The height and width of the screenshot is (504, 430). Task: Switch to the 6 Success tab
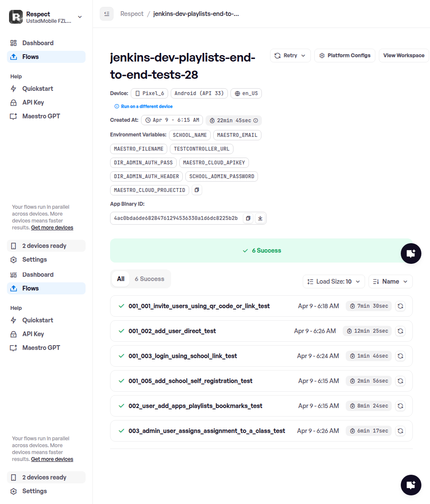click(149, 279)
